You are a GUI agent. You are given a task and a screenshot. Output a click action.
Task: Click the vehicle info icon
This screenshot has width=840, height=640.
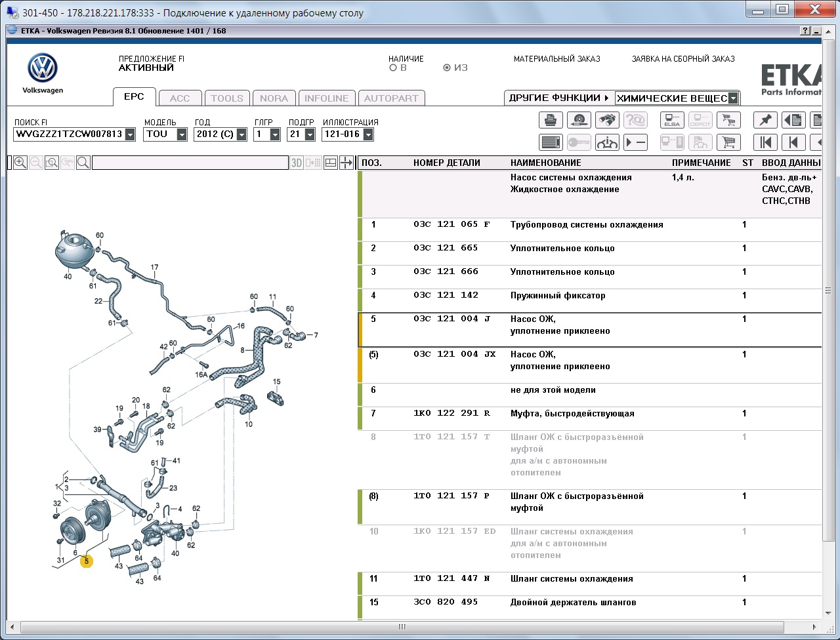[x=607, y=142]
